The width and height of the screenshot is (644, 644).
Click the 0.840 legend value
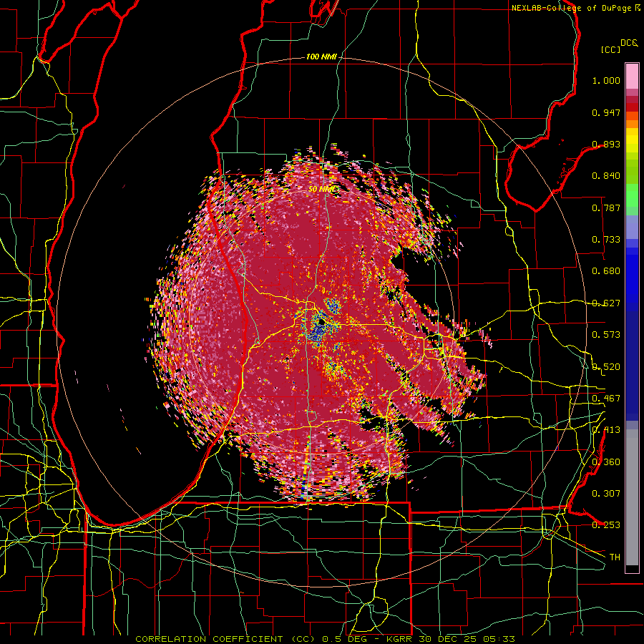[x=606, y=176]
